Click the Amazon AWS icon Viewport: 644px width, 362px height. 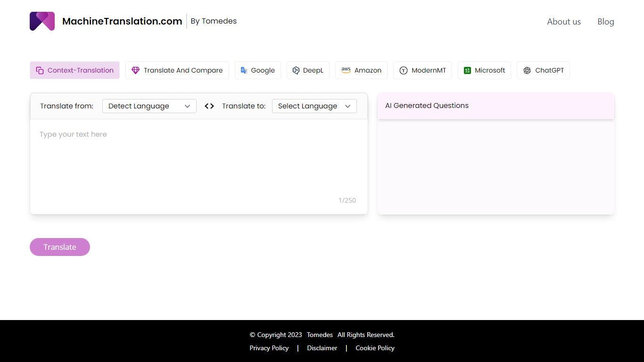point(346,70)
